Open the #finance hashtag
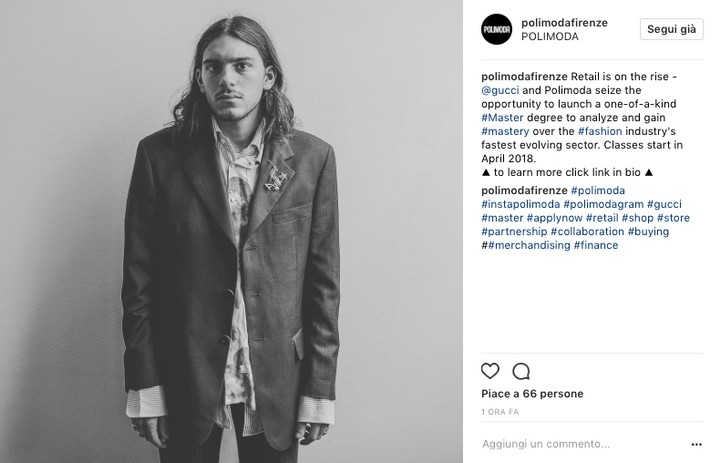Screen dimensions: 720x463 click(x=596, y=245)
